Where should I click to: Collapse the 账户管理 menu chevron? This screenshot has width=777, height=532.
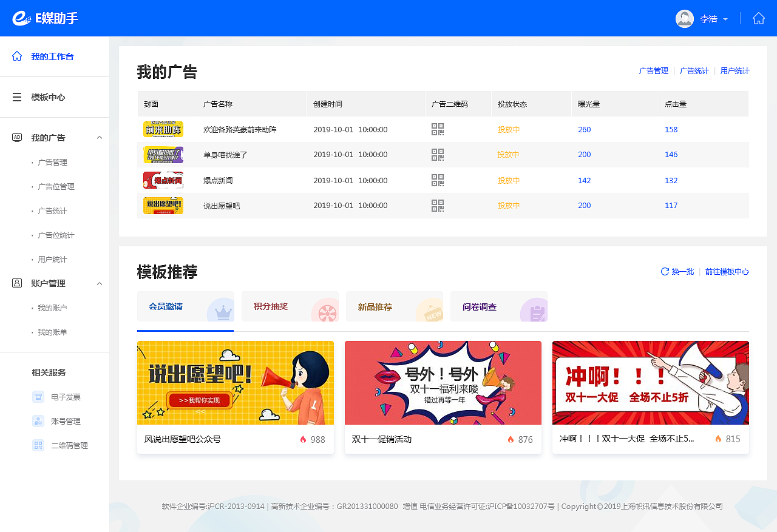[100, 283]
